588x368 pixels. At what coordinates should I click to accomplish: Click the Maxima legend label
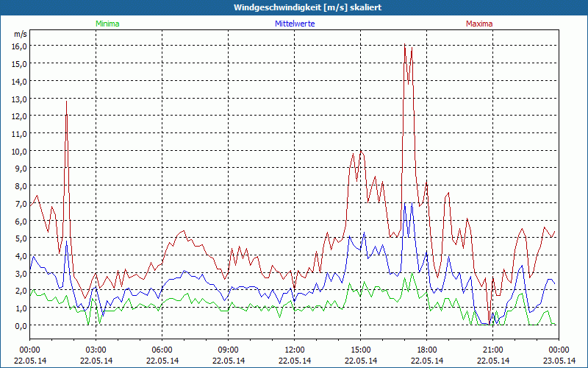click(x=479, y=24)
